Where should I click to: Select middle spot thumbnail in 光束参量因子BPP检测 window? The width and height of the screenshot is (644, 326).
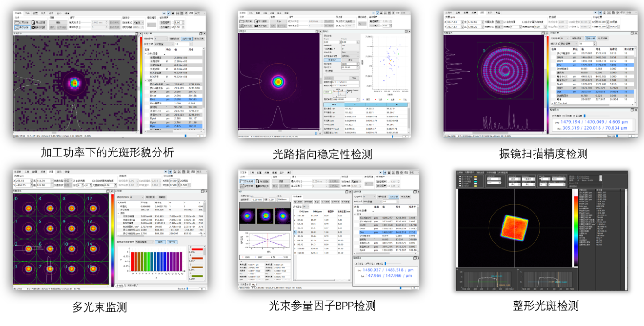(265, 216)
